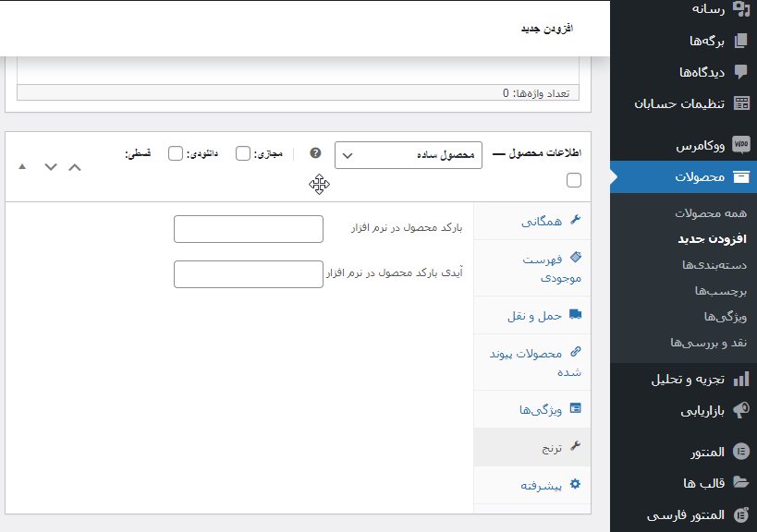
Task: Move product data panel down arrow
Action: (51, 167)
